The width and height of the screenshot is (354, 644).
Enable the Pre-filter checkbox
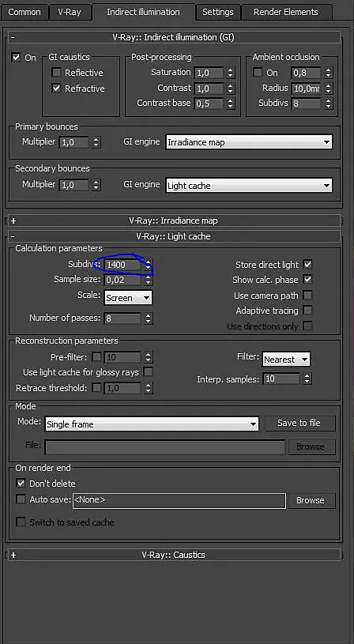pos(97,356)
